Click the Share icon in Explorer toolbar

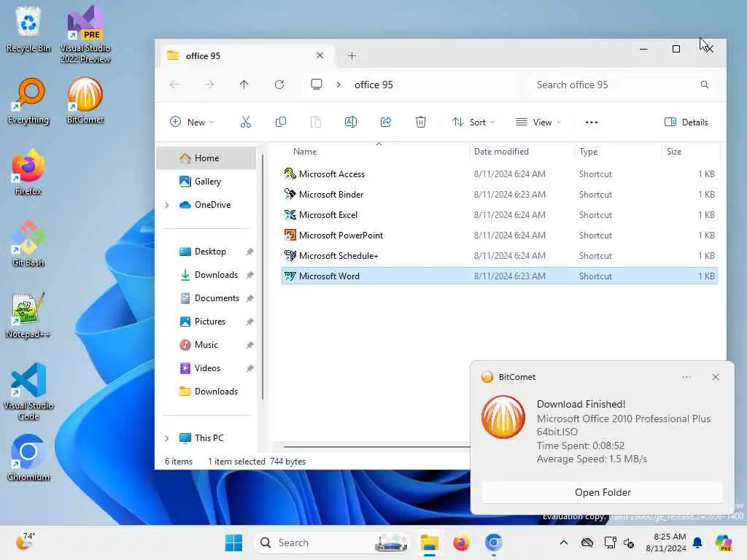coord(386,122)
